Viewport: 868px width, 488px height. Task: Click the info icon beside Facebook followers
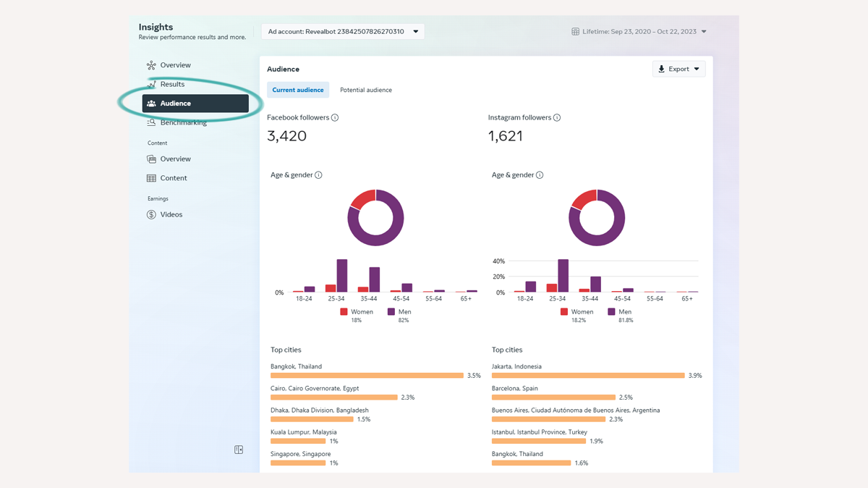tap(333, 117)
